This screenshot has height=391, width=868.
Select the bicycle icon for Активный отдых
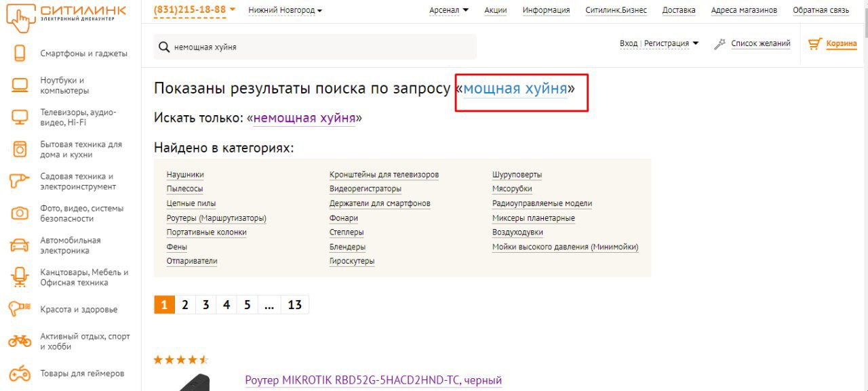pos(20,341)
